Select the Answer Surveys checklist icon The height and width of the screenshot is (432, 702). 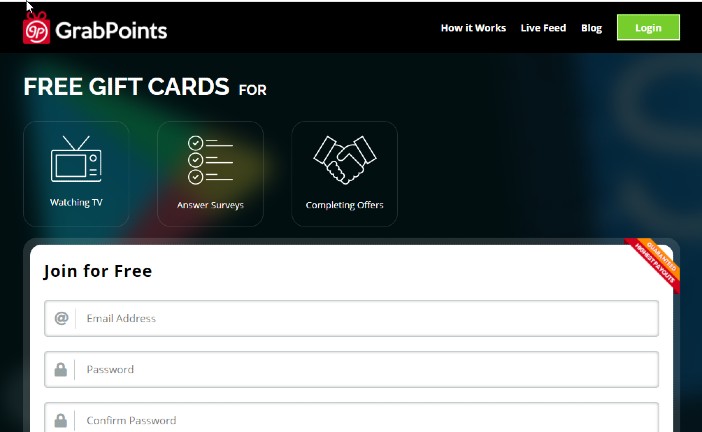[210, 160]
